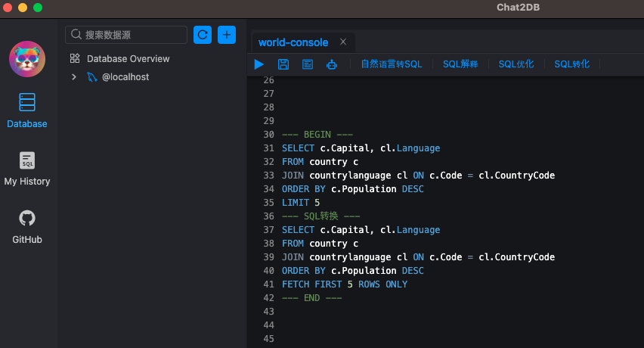Open the GitHub link in the sidebar

[27, 227]
